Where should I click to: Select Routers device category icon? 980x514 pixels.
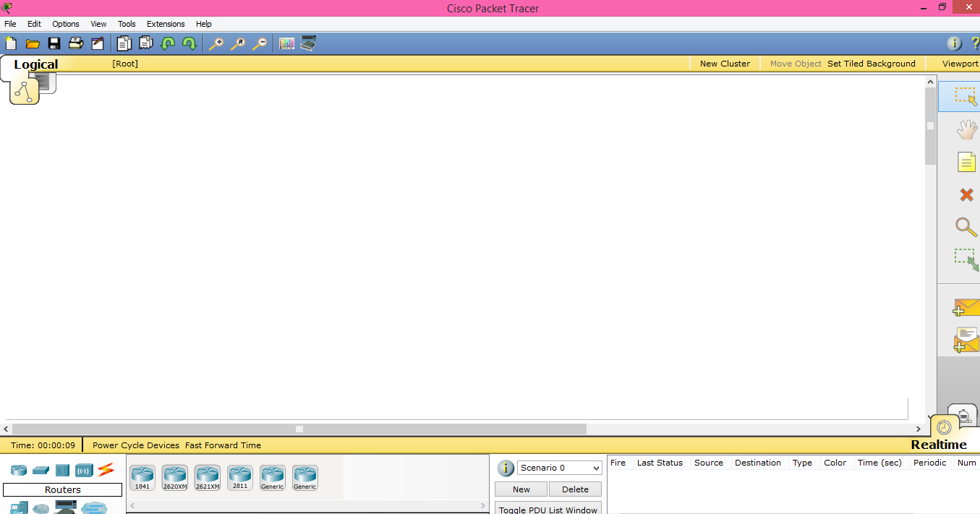click(19, 471)
